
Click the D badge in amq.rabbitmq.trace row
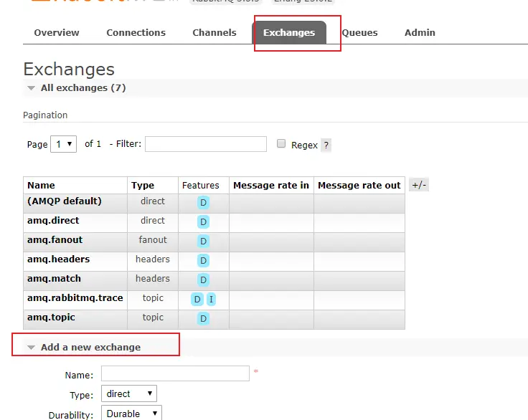pos(197,299)
